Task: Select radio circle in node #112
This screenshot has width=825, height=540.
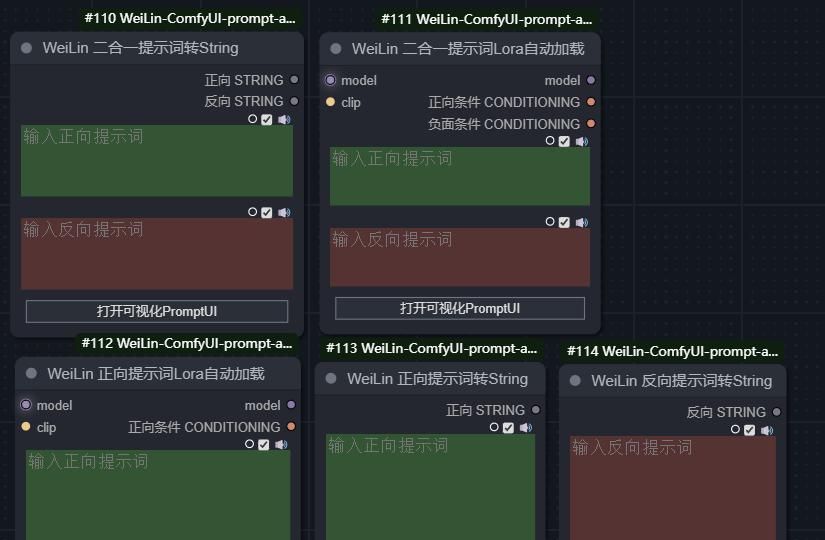Action: tap(249, 444)
